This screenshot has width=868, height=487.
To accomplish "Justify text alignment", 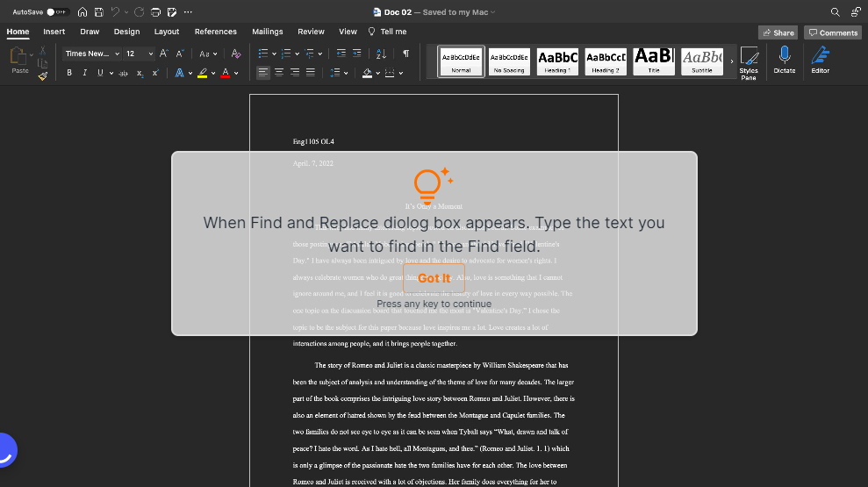I will point(311,73).
